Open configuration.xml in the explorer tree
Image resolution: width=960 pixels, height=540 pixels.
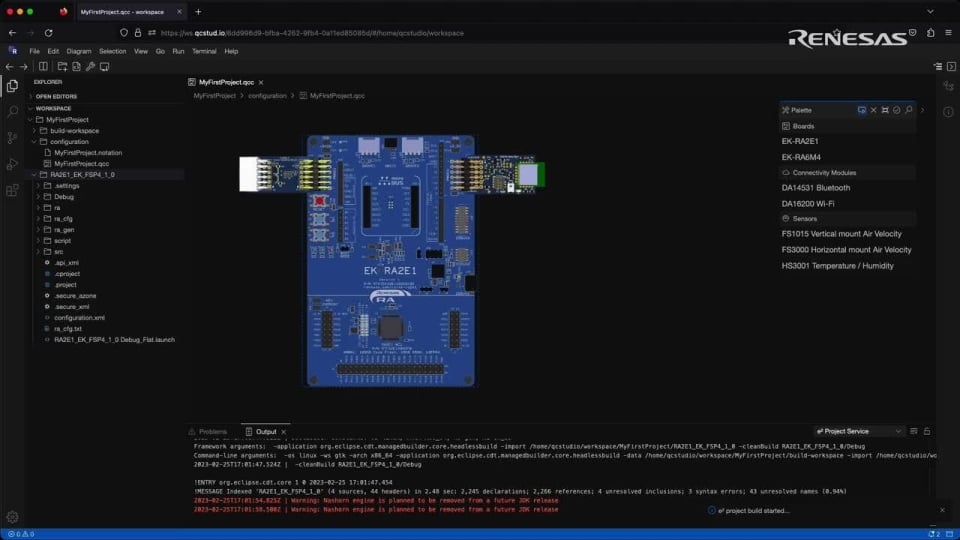click(x=79, y=318)
